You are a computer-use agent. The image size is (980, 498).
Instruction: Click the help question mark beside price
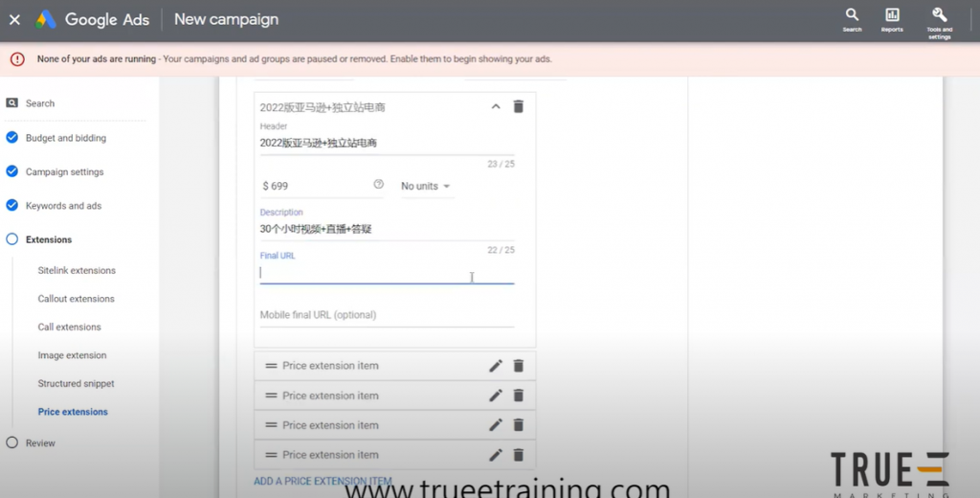(x=378, y=185)
